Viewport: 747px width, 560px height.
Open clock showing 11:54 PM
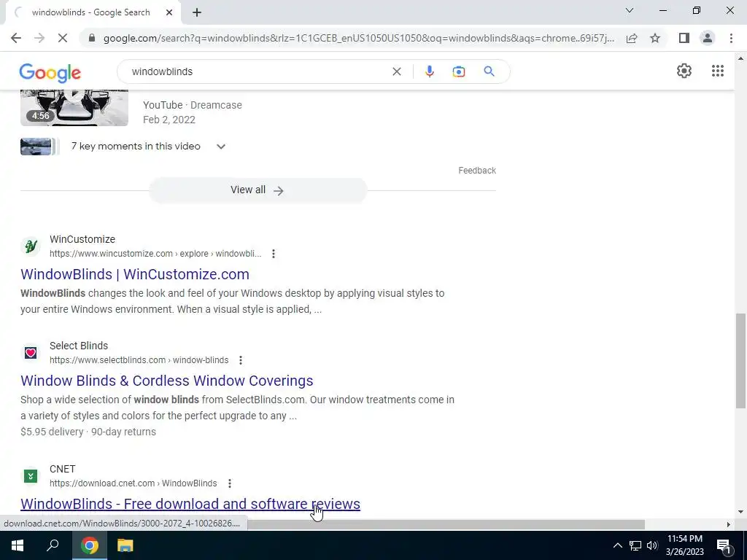684,545
